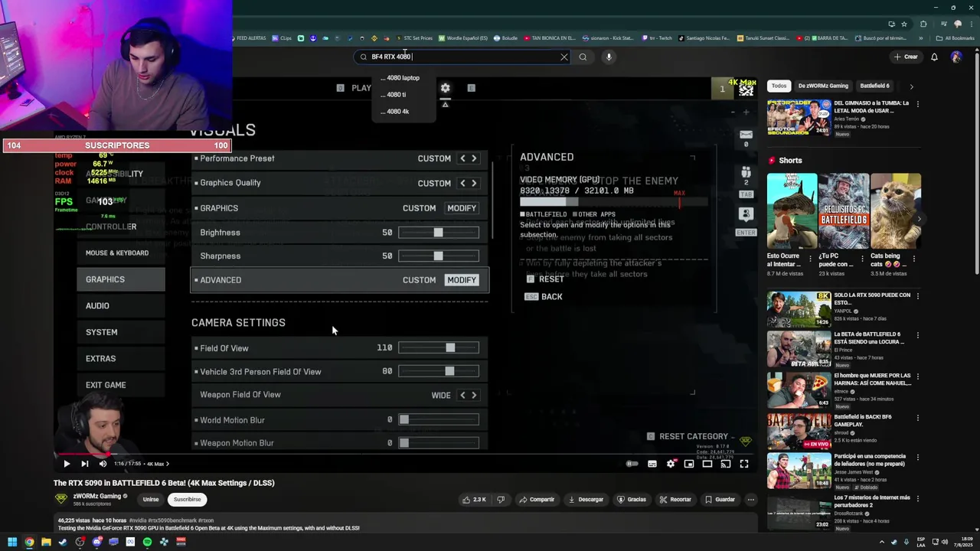
Task: Adjust Field Of View slider
Action: [439, 348]
